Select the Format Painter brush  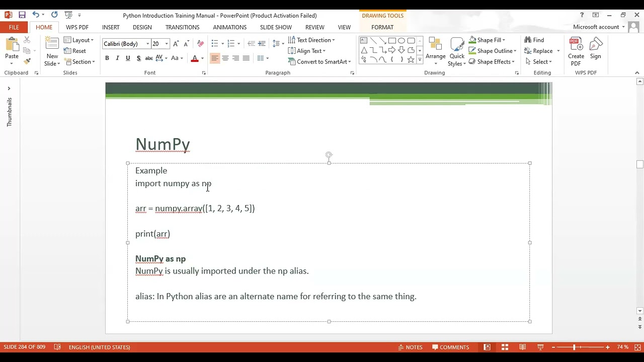27,61
